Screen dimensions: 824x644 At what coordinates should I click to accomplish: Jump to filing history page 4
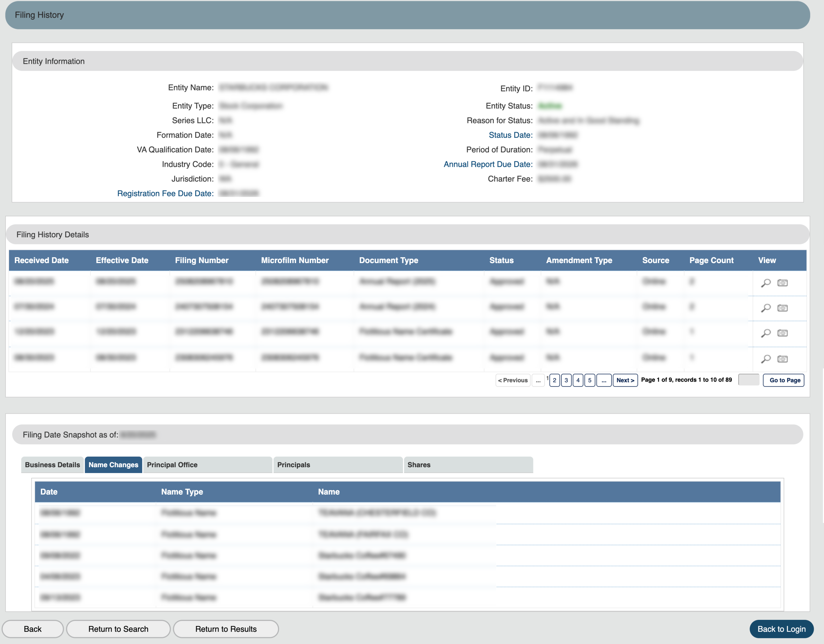[578, 380]
